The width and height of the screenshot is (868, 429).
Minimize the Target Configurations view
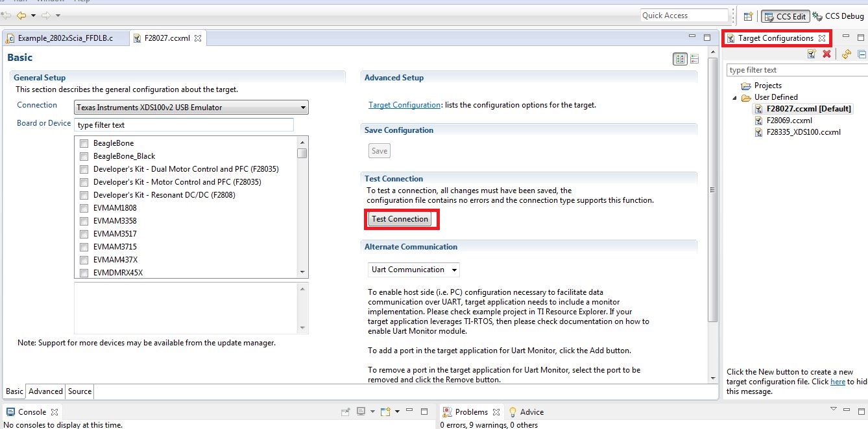pyautogui.click(x=846, y=37)
